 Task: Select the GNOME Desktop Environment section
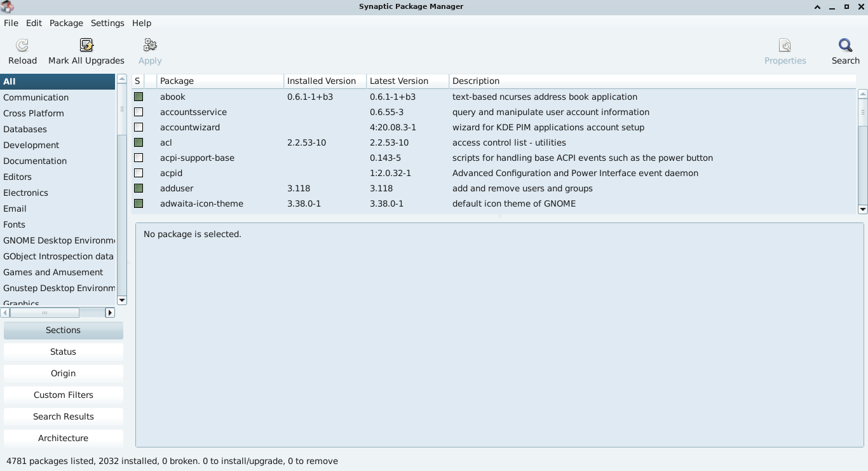[x=58, y=240]
